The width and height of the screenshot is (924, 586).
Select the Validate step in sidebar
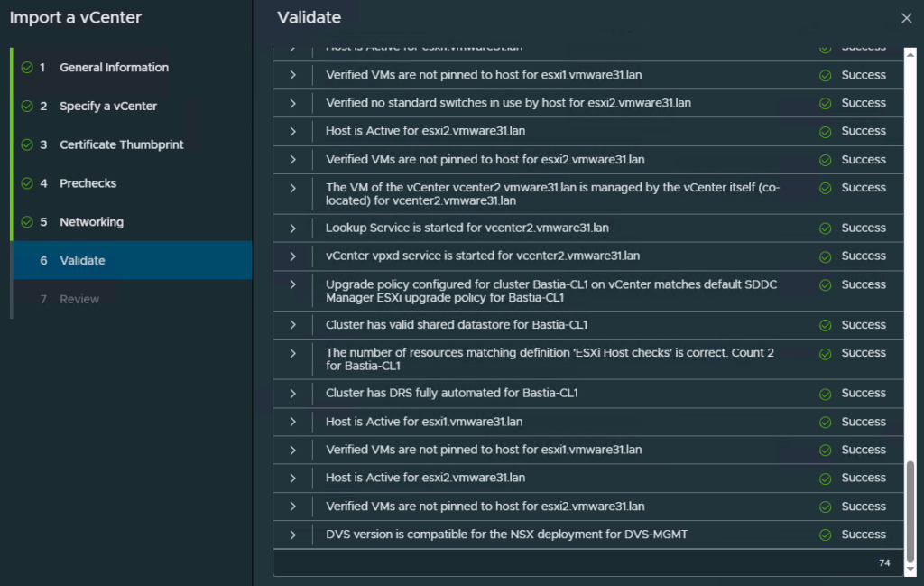pos(82,261)
